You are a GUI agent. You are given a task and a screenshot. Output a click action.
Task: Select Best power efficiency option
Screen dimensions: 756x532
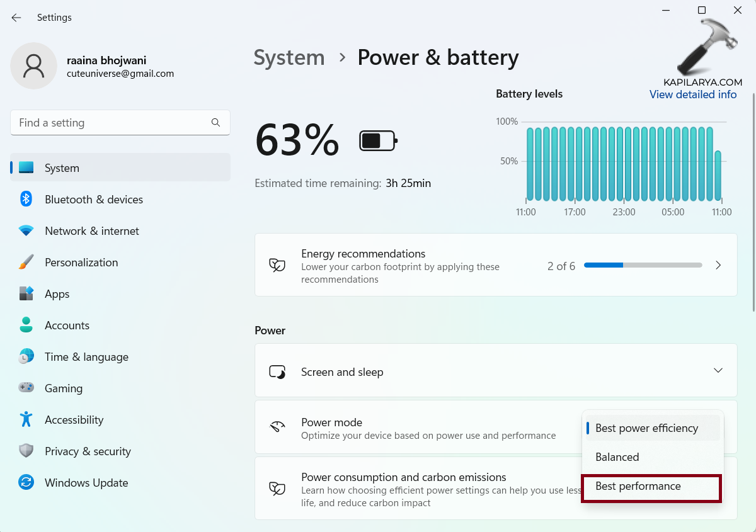click(647, 428)
